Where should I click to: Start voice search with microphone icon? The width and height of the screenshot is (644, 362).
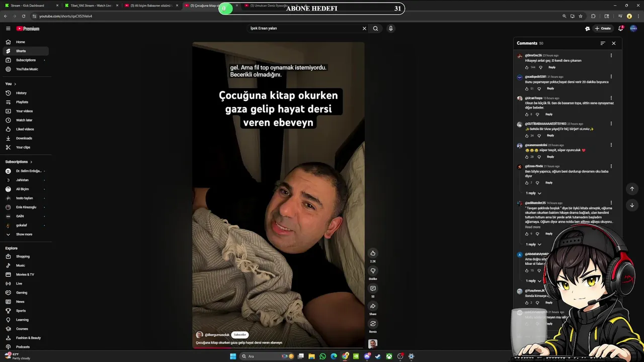point(390,28)
